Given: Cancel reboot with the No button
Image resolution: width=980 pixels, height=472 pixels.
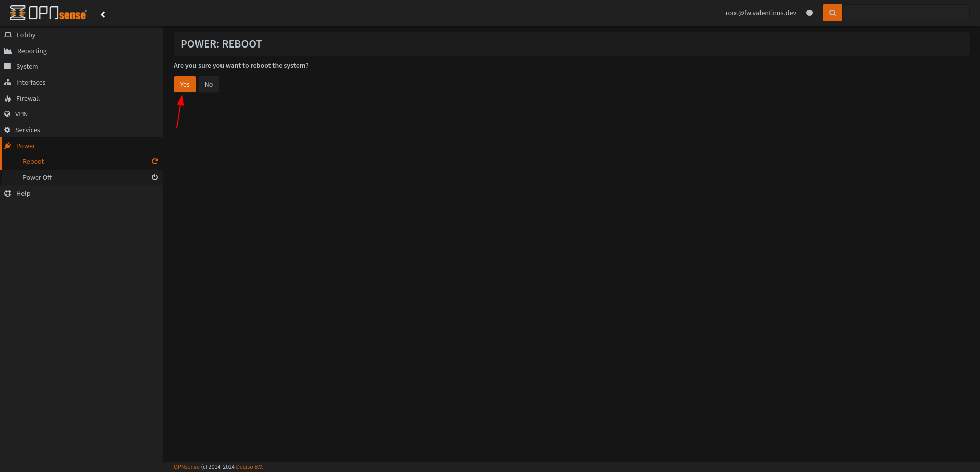Looking at the screenshot, I should [209, 84].
